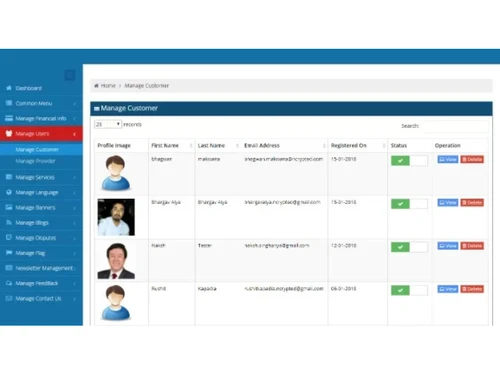
Task: Click the Manage FeedBack chat icon
Action: point(9,283)
